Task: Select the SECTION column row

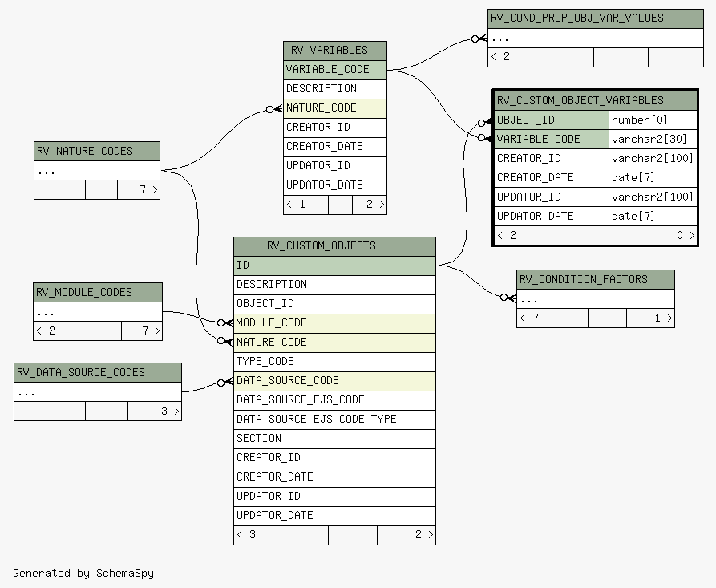Action: coord(334,439)
